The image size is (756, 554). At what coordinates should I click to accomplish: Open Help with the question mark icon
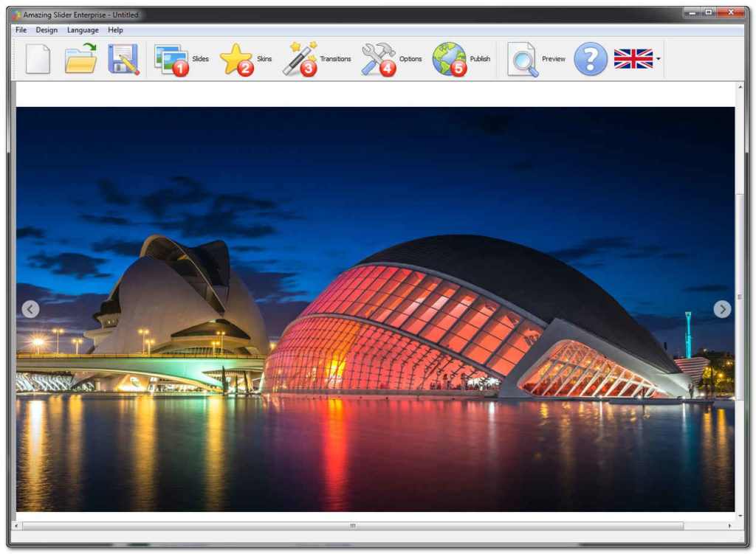coord(591,59)
